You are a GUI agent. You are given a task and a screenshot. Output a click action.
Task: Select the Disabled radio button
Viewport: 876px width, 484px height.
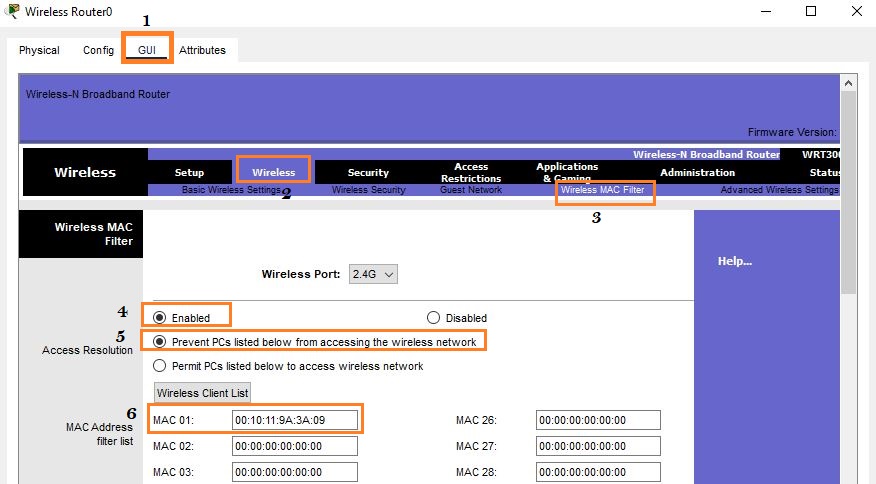click(433, 318)
